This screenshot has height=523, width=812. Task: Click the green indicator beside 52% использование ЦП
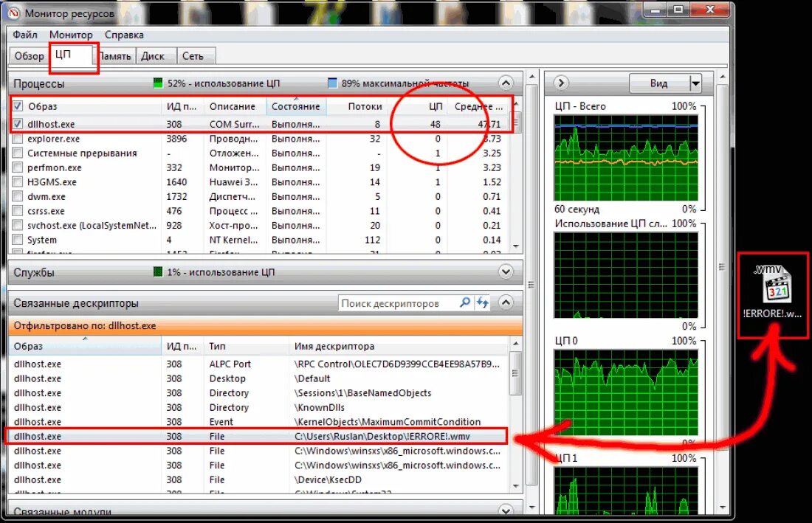(x=156, y=83)
